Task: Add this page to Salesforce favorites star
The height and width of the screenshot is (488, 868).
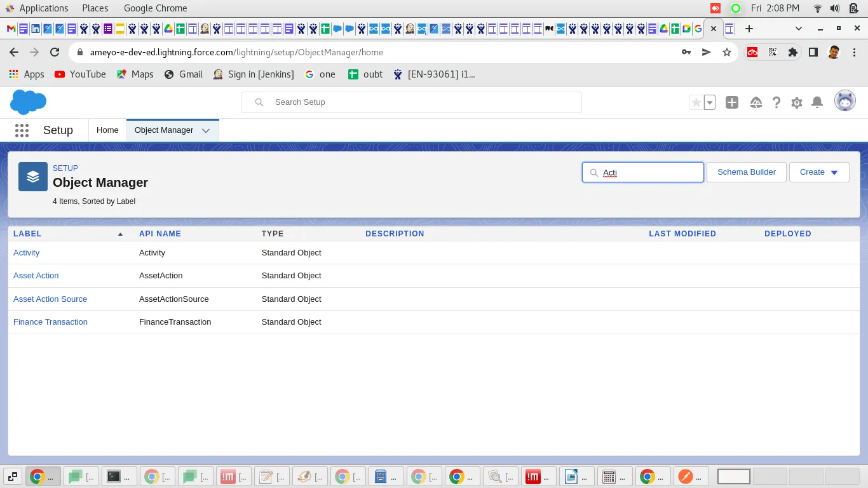Action: (x=696, y=102)
